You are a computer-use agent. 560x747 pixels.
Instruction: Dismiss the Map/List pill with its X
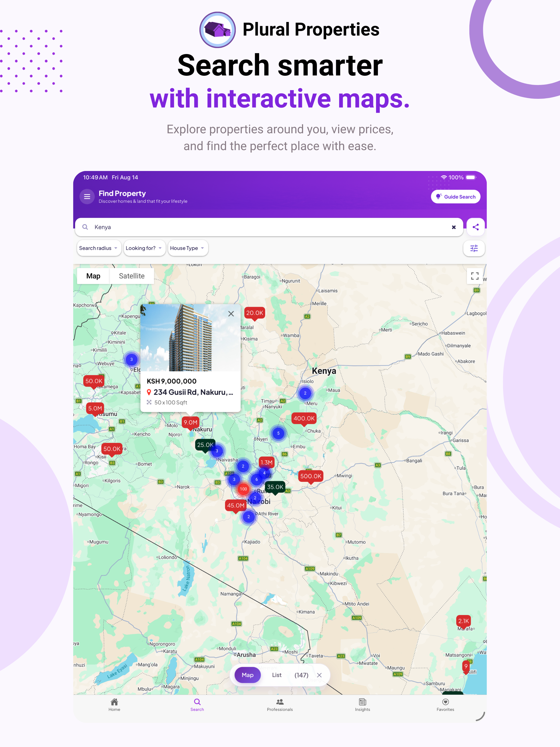(319, 675)
